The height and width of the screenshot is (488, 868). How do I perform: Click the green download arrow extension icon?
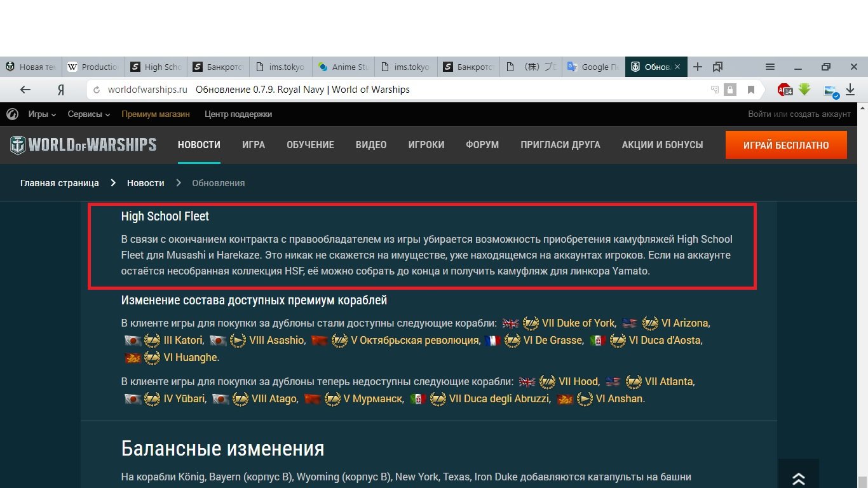pyautogui.click(x=804, y=90)
